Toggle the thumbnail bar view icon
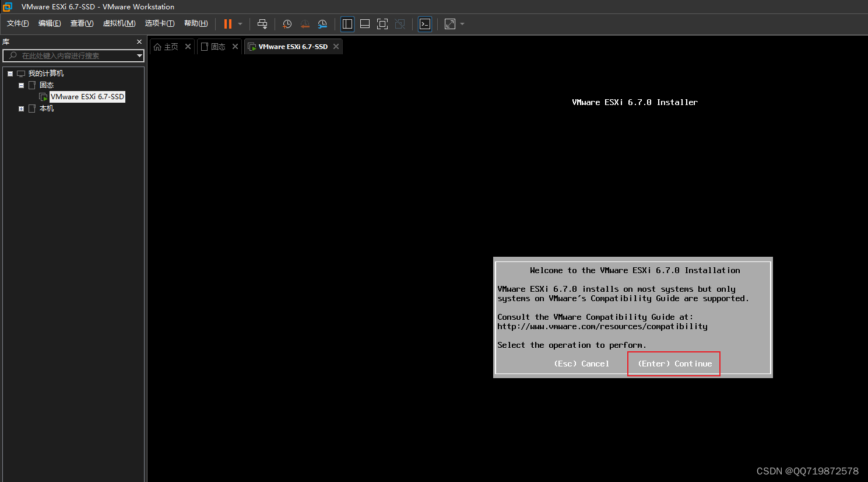This screenshot has width=868, height=482. point(365,24)
